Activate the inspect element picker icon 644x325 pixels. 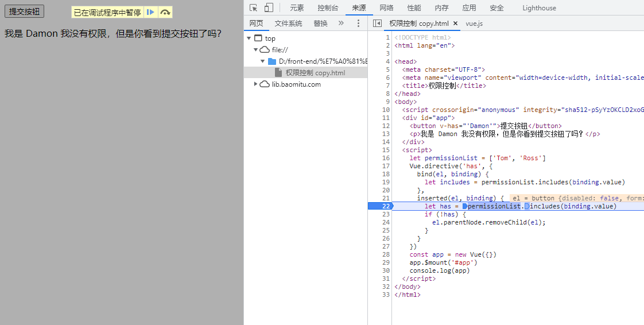(x=254, y=8)
